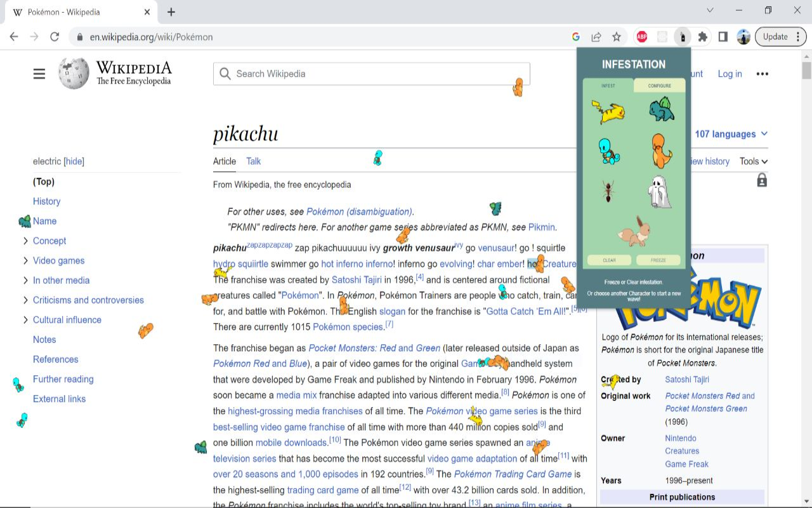Image resolution: width=812 pixels, height=508 pixels.
Task: Jump to Notes in the contents list
Action: (x=44, y=340)
